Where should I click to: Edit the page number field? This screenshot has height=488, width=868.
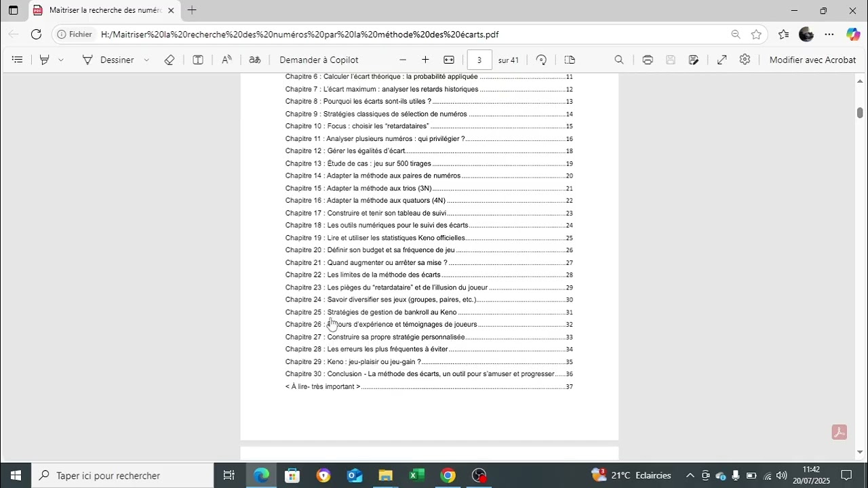pyautogui.click(x=479, y=60)
